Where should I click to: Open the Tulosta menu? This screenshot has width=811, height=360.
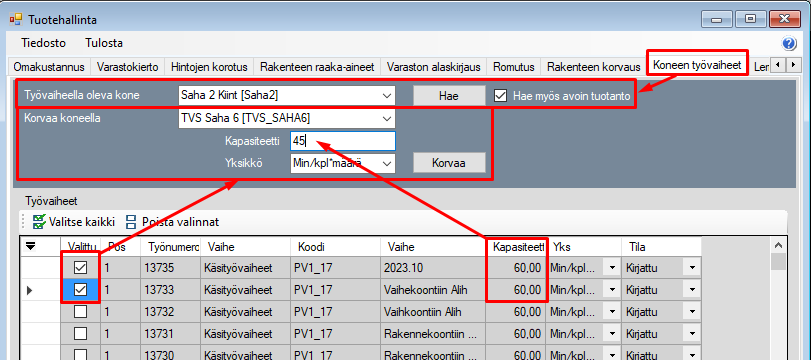point(104,43)
